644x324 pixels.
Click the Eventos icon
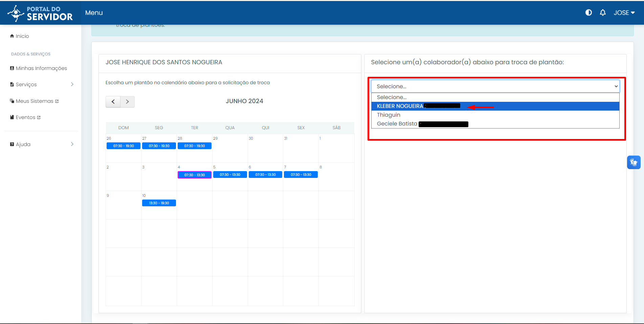(12, 117)
